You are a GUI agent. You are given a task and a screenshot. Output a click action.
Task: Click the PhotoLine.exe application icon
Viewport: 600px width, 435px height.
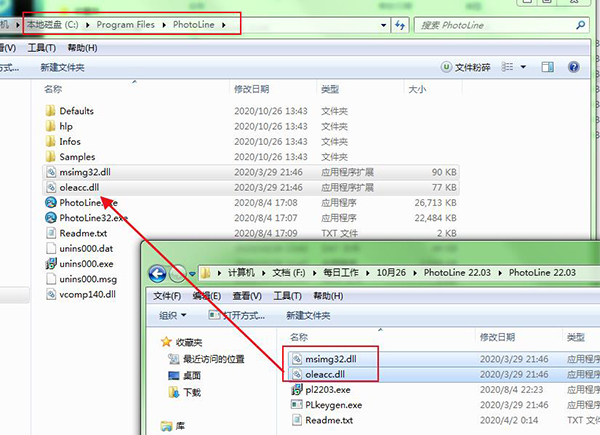[x=51, y=202]
